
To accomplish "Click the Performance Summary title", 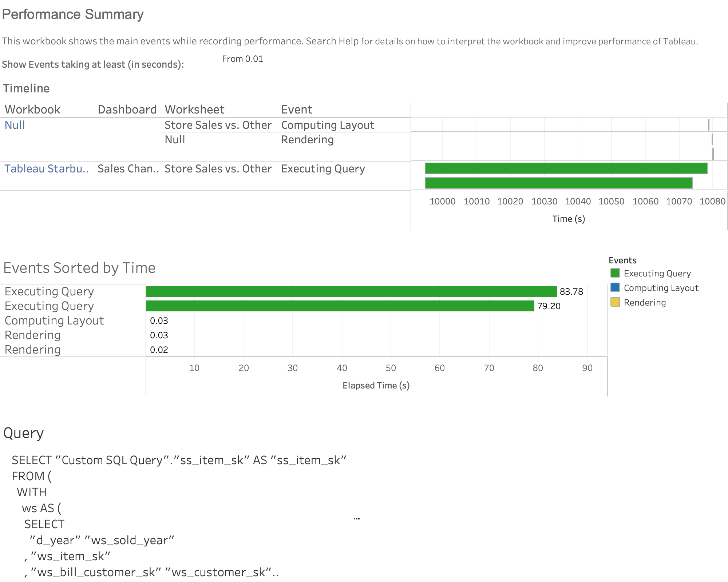I will tap(73, 14).
